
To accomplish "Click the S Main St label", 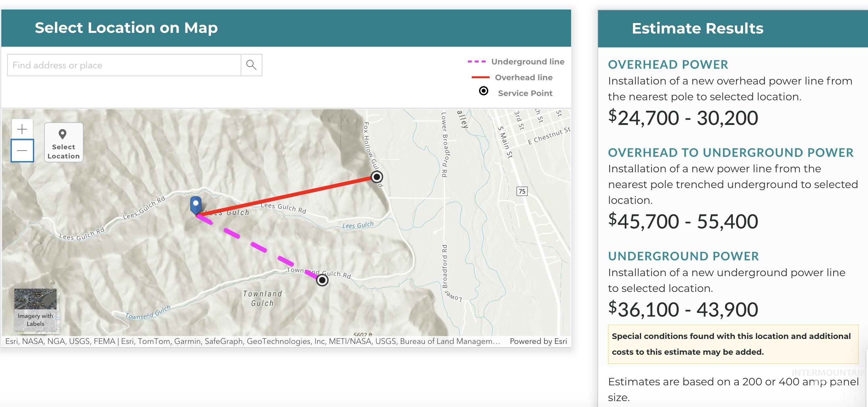I will [x=505, y=142].
